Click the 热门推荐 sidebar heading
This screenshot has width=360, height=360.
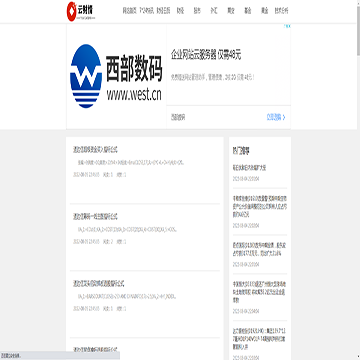coord(241,151)
